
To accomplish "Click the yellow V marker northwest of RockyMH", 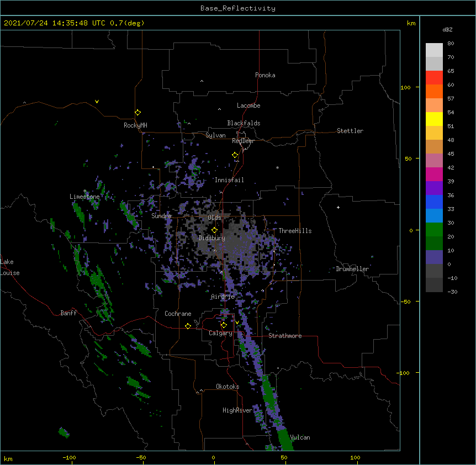I will pos(97,102).
